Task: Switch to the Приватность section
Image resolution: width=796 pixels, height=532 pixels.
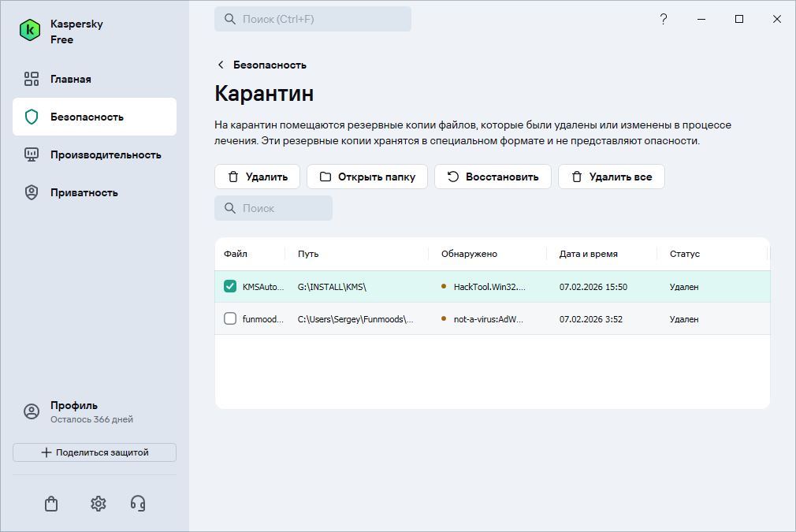Action: (84, 192)
